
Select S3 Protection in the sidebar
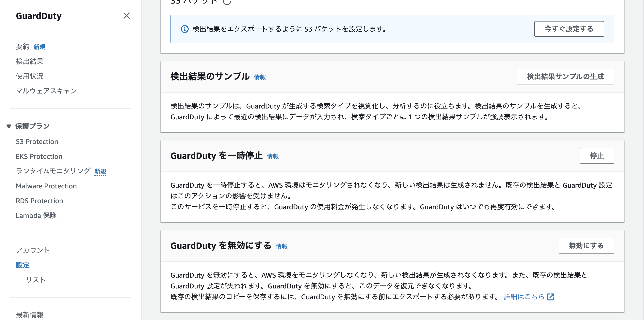pos(37,141)
